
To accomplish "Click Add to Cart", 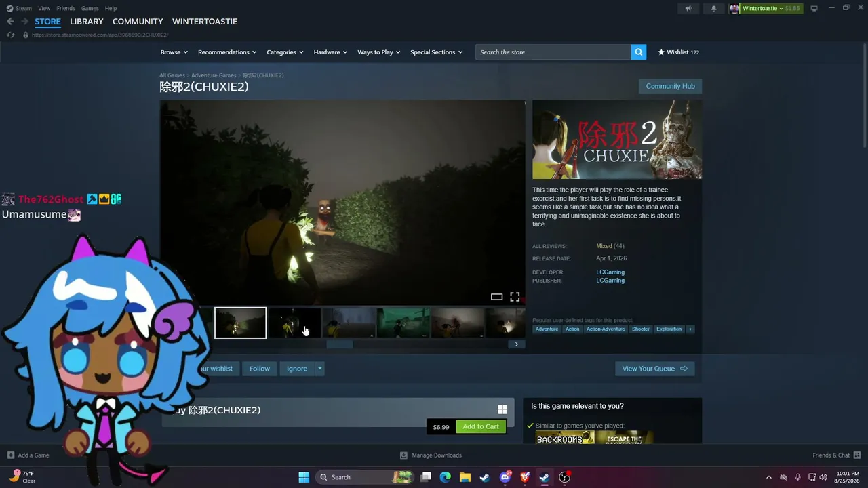I will (x=481, y=426).
